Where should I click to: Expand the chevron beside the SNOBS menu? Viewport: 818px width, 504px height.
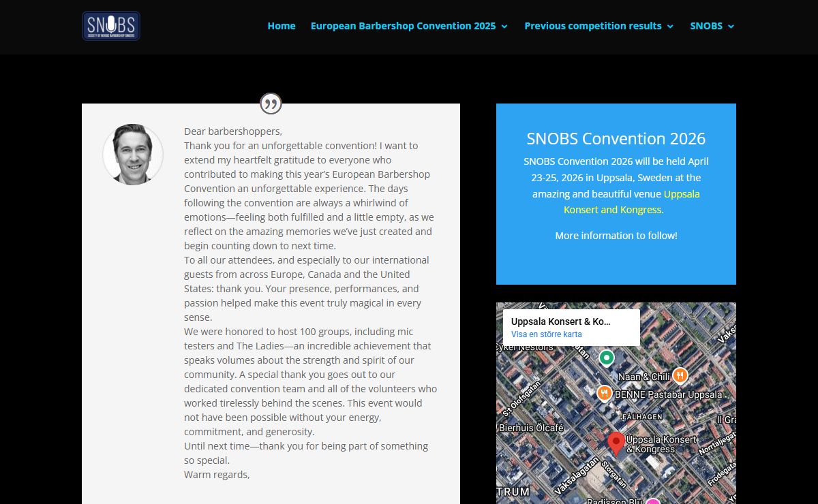[731, 27]
